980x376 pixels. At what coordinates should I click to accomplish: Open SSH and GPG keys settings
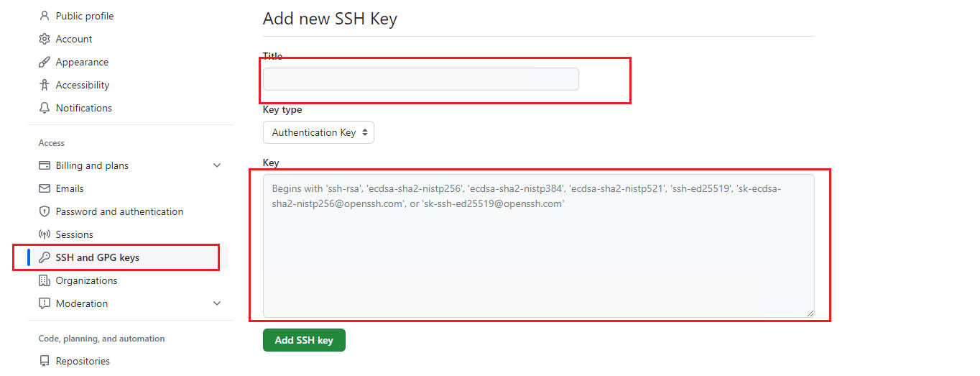tap(98, 257)
